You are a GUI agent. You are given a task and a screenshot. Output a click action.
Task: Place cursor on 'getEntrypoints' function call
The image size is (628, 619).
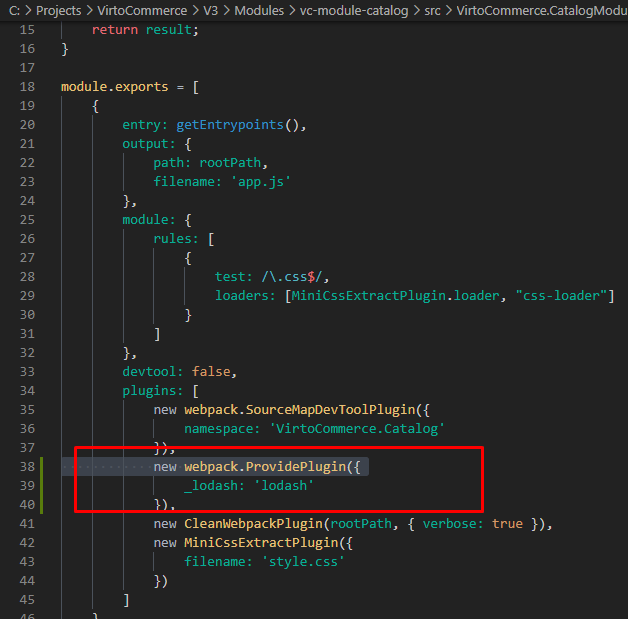230,125
